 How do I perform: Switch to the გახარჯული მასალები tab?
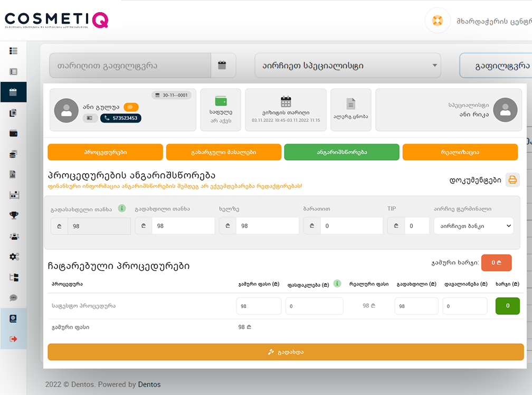pyautogui.click(x=223, y=152)
